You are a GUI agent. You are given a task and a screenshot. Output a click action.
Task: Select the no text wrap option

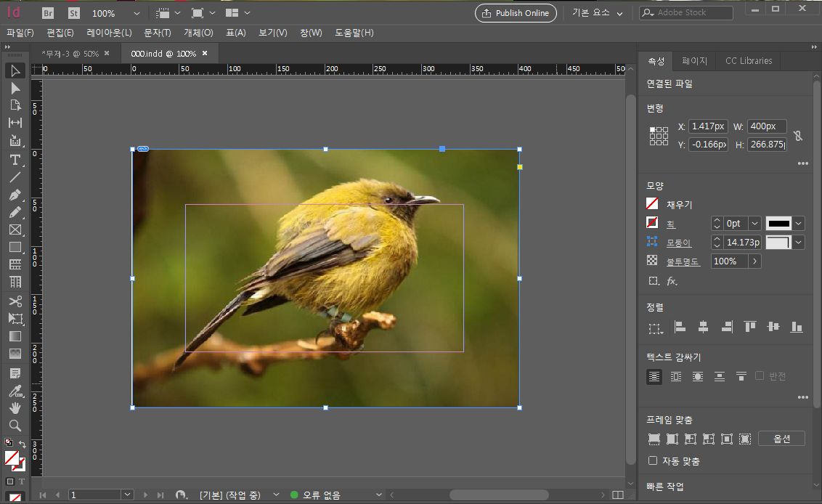point(654,376)
